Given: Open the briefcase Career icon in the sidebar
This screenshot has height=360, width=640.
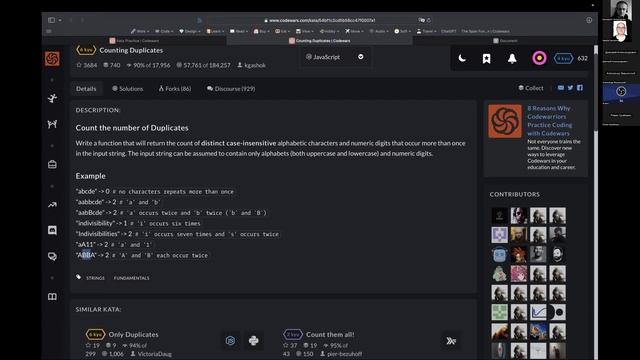Looking at the screenshot, I should coord(52,164).
